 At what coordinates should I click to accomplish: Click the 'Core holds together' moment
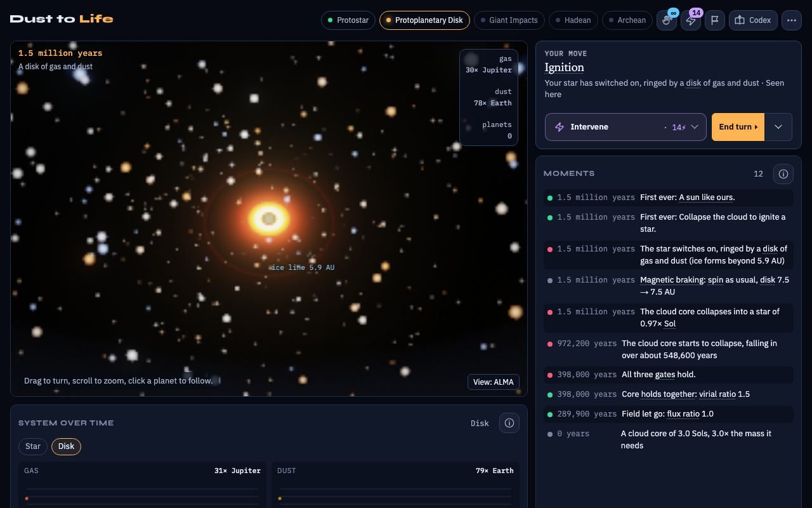669,394
